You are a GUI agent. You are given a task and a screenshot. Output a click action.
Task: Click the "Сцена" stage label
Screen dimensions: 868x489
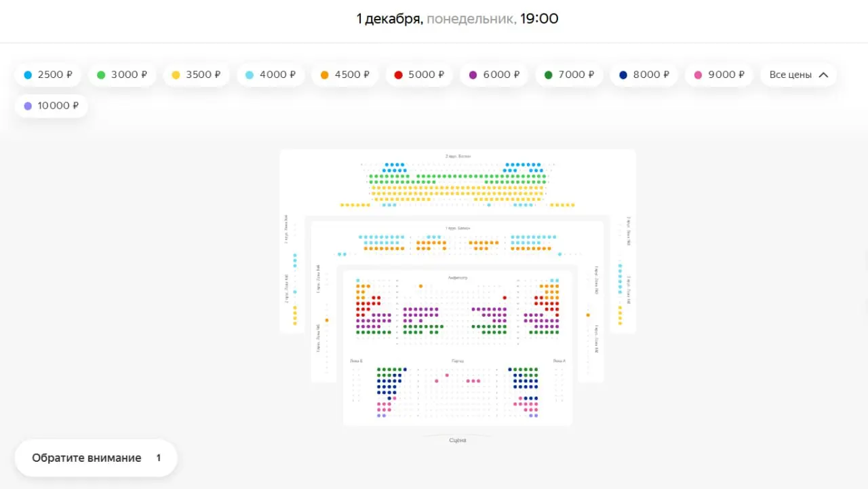point(457,440)
